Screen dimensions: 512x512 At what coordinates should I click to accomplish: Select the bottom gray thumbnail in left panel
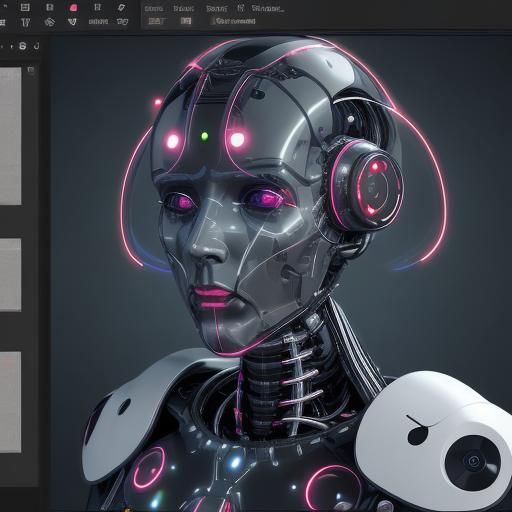10,402
